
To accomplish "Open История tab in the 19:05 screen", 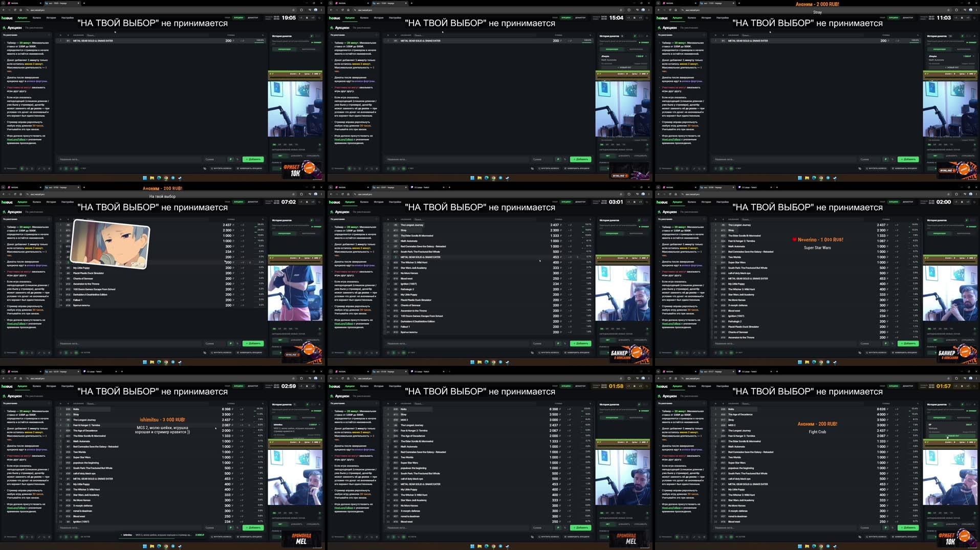I will point(51,17).
